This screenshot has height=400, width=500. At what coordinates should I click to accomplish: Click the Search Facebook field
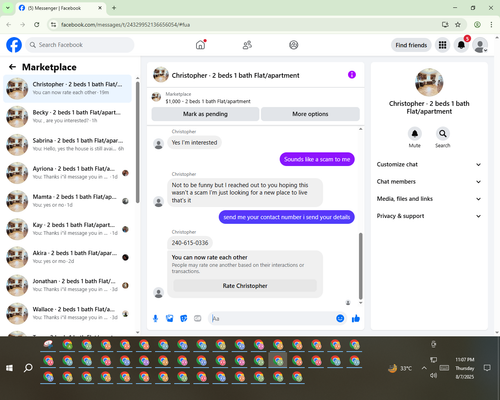coord(80,45)
